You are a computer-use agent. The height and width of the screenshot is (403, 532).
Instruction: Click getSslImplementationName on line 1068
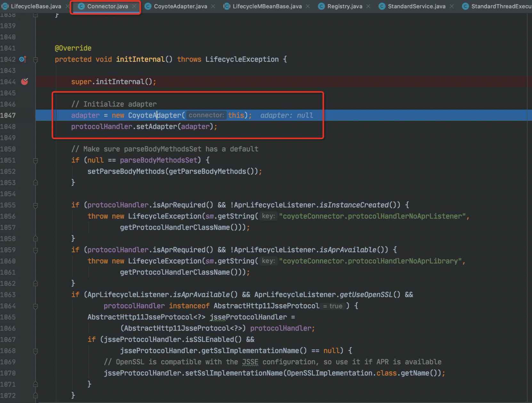coord(250,351)
